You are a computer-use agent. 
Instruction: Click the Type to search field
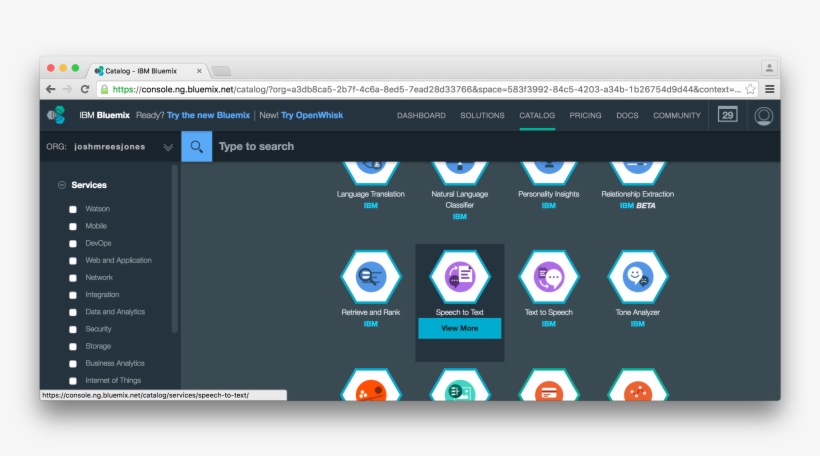click(496, 146)
